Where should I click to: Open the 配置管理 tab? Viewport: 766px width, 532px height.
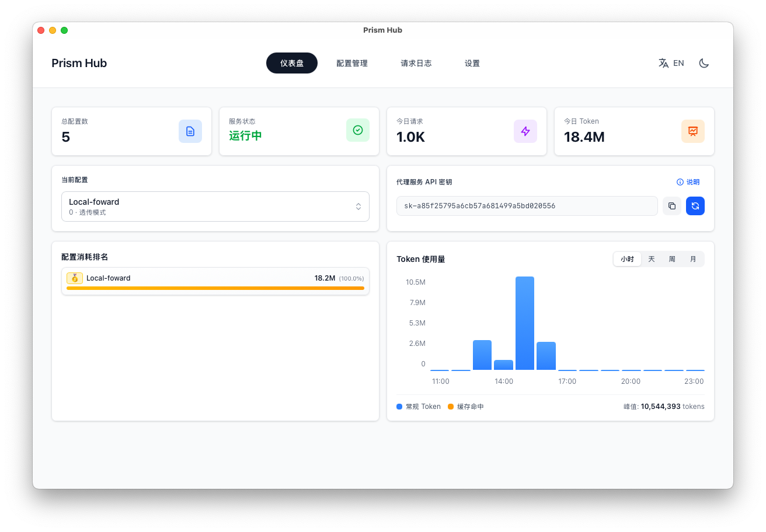352,63
